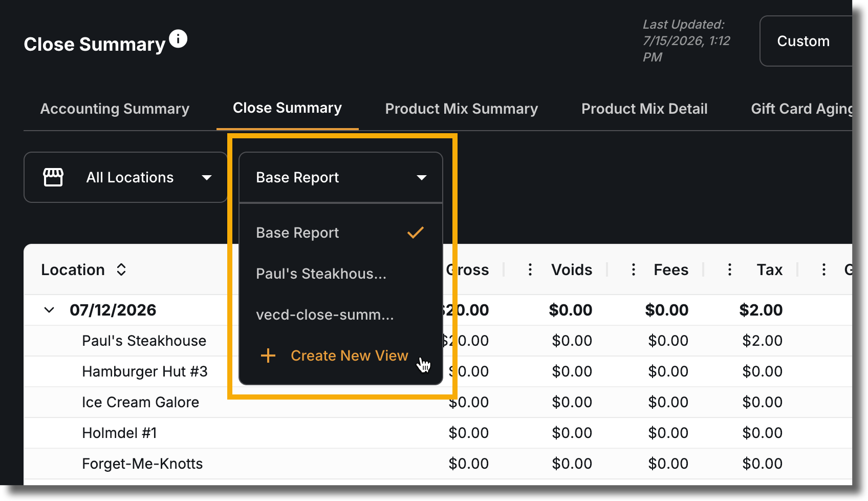
Task: Open the Voids column three-dot menu
Action: [x=530, y=269]
